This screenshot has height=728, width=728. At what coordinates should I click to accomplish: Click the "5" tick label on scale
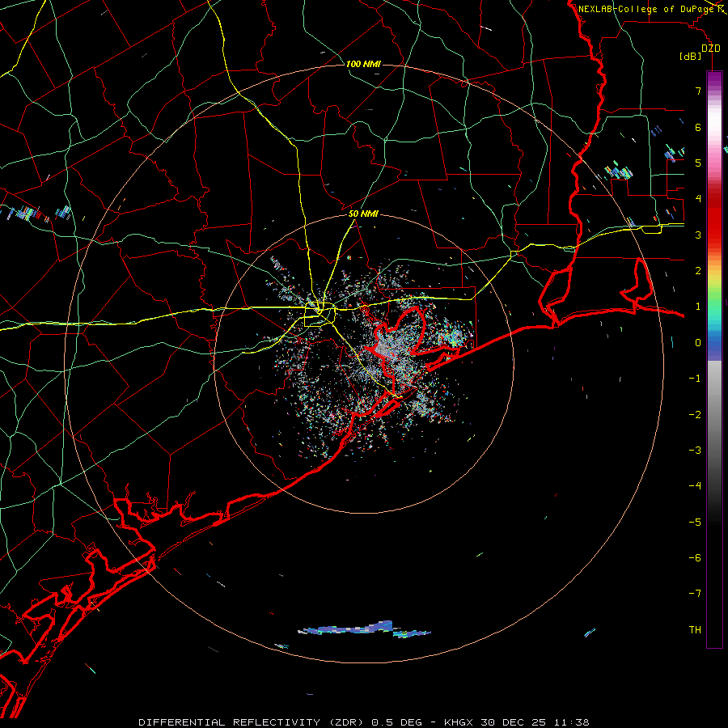(698, 163)
